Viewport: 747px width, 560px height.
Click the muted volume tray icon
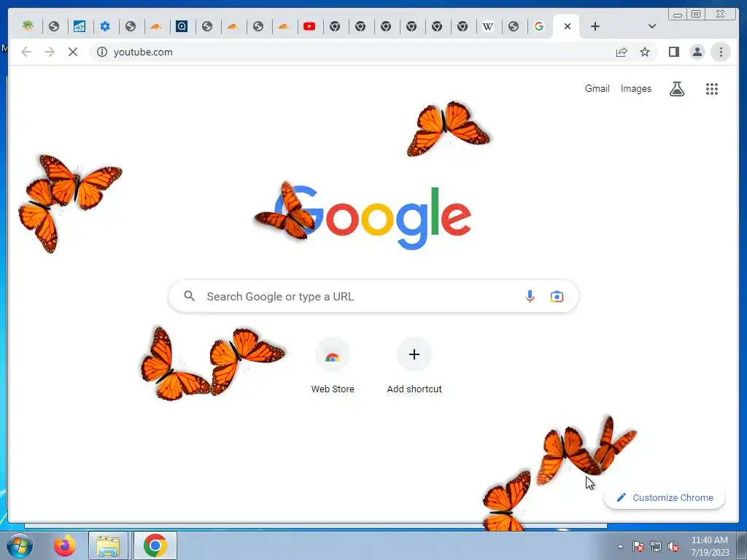click(673, 546)
